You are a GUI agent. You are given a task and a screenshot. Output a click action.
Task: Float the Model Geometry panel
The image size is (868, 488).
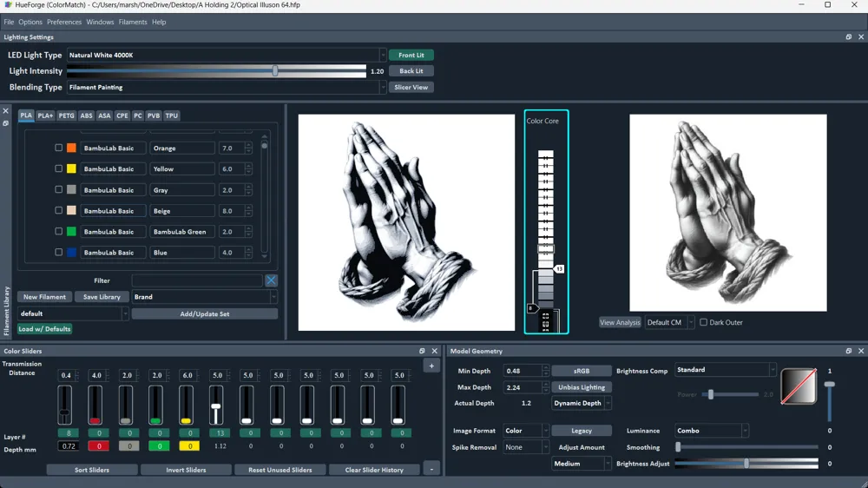[x=849, y=351]
